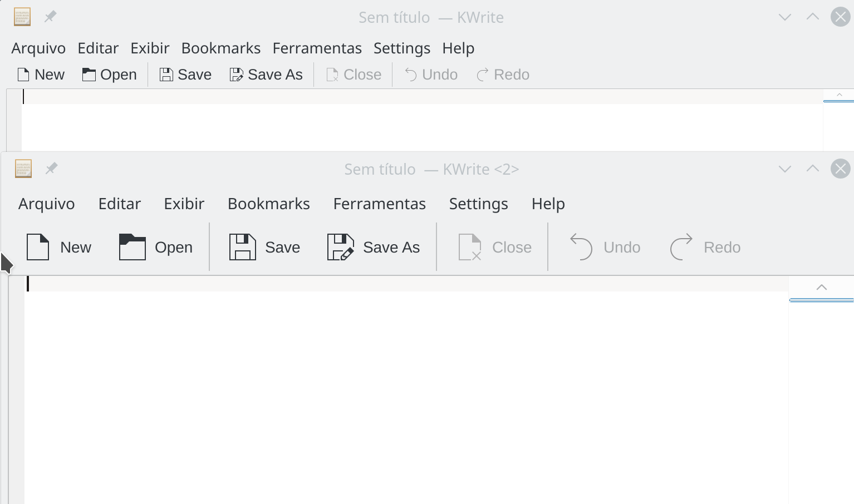Open Editar menu in KWrite <2> window
The image size is (854, 504).
(x=120, y=204)
